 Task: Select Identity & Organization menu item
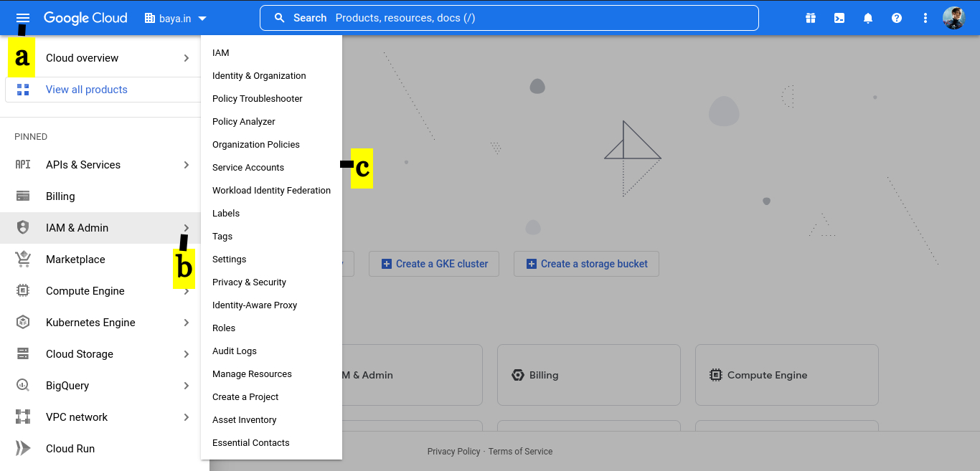click(271, 76)
